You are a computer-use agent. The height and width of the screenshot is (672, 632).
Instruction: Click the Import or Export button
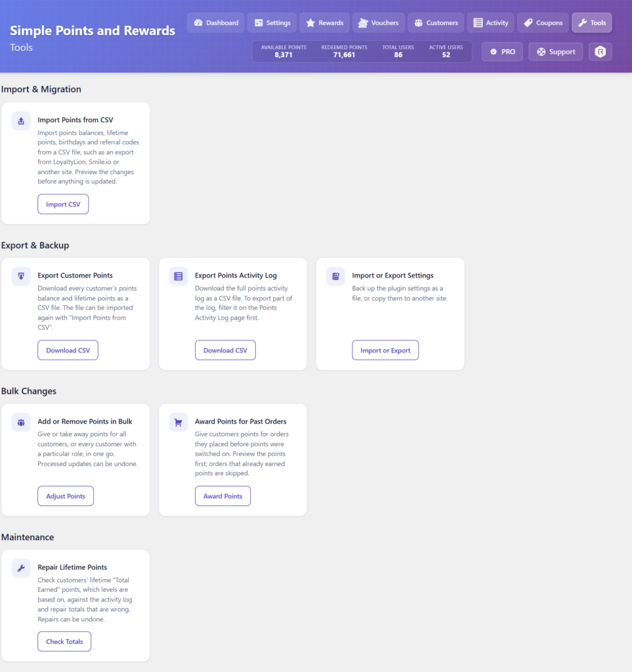click(x=385, y=350)
